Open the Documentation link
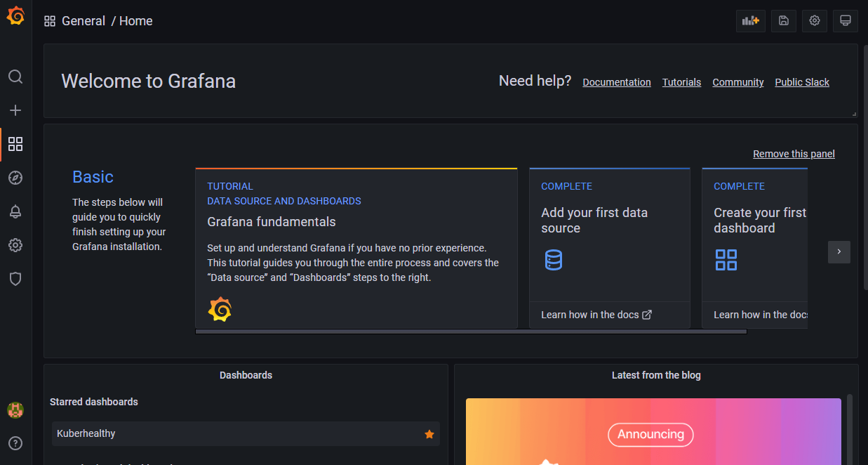 617,82
